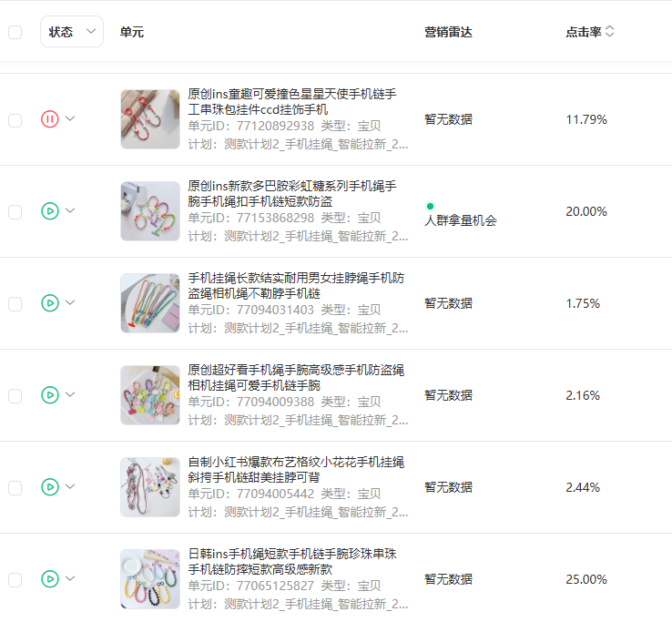Click the play status icon for unit 77094031403

[x=50, y=303]
